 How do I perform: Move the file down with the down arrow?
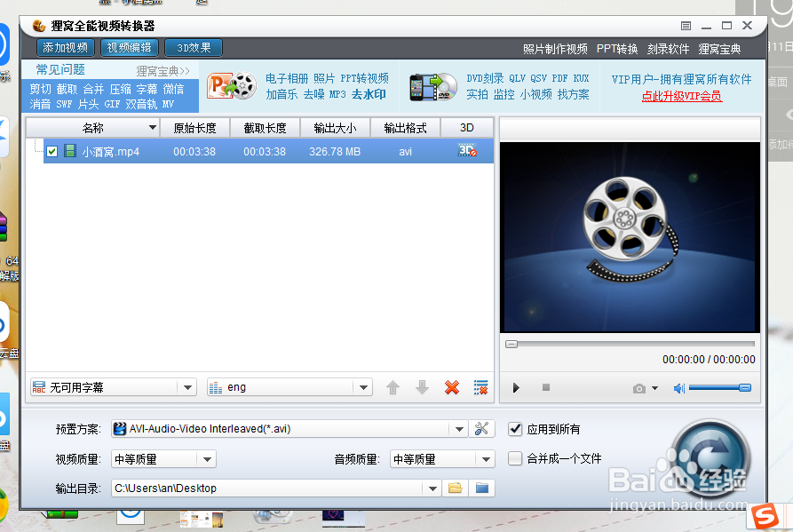pyautogui.click(x=423, y=387)
